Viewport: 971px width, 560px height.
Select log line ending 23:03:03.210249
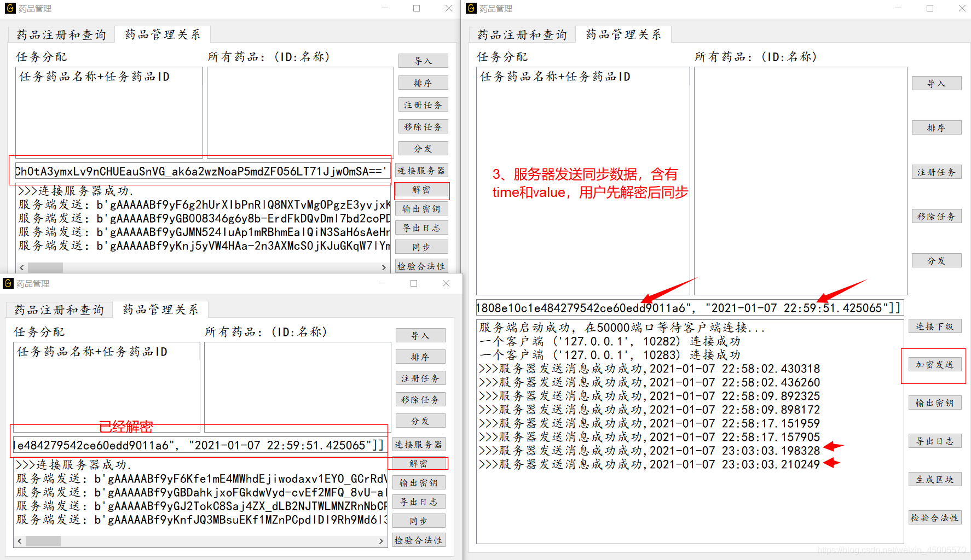click(x=650, y=464)
